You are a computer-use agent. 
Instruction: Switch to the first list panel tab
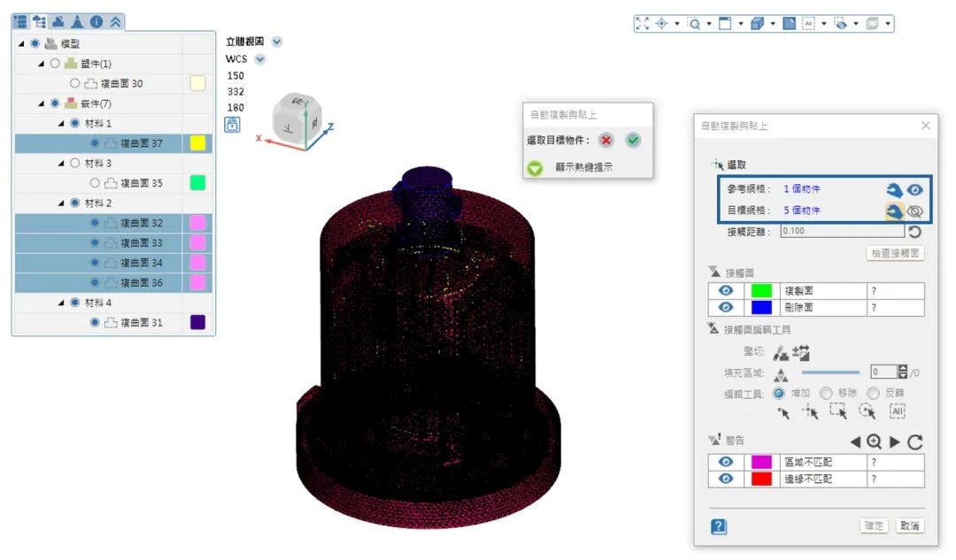pyautogui.click(x=20, y=22)
